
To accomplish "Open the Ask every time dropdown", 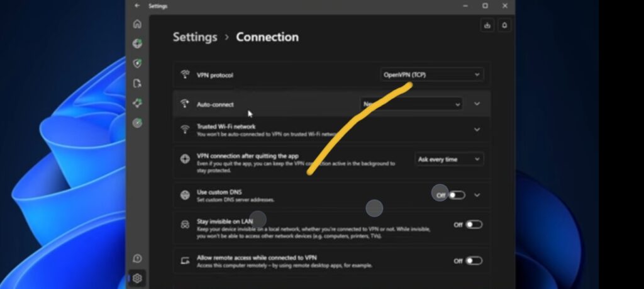I will pos(449,159).
